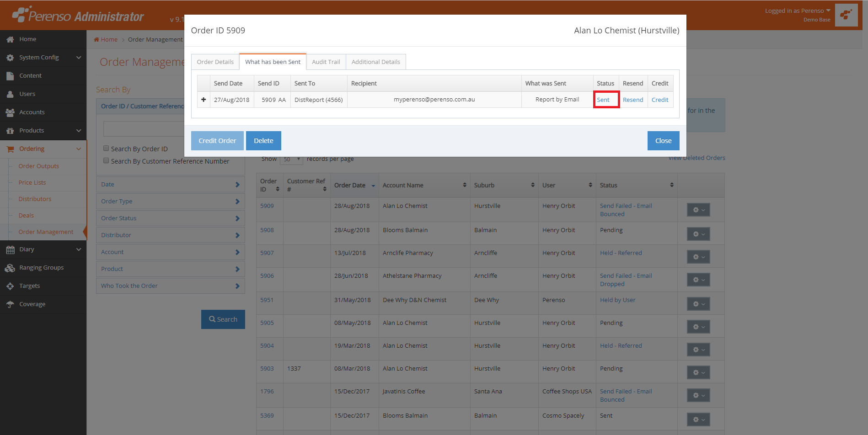Click the Perenso logo avatar top right
Image resolution: width=868 pixels, height=435 pixels.
tap(846, 15)
